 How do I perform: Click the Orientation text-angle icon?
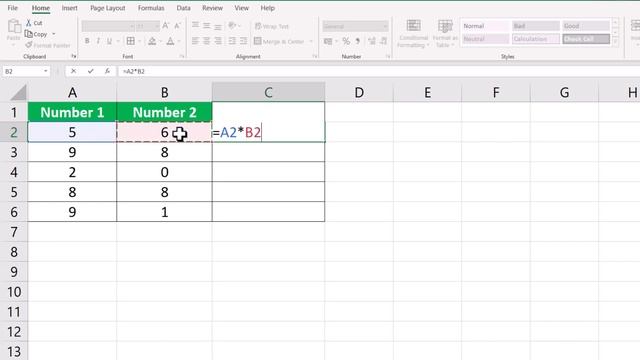pyautogui.click(x=232, y=25)
